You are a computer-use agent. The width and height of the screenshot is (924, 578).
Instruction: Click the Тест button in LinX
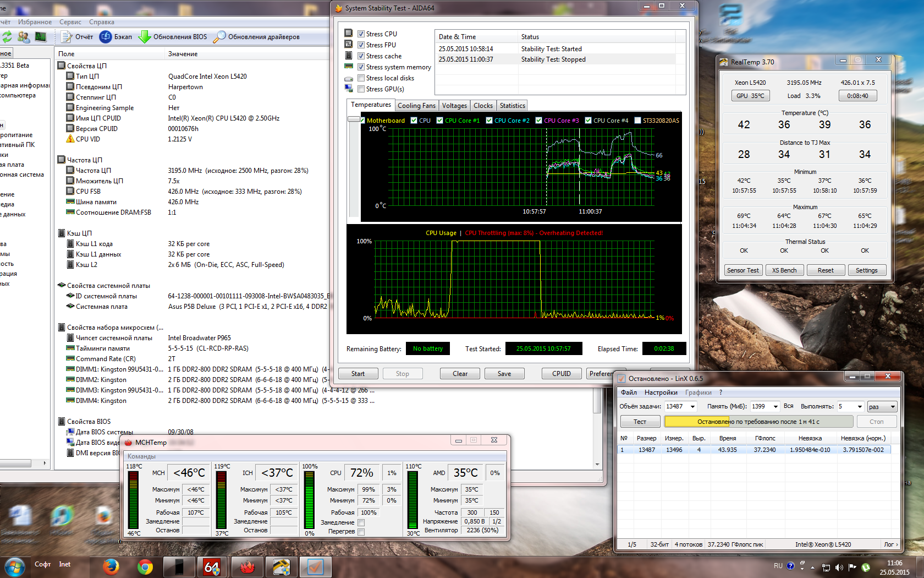click(640, 422)
